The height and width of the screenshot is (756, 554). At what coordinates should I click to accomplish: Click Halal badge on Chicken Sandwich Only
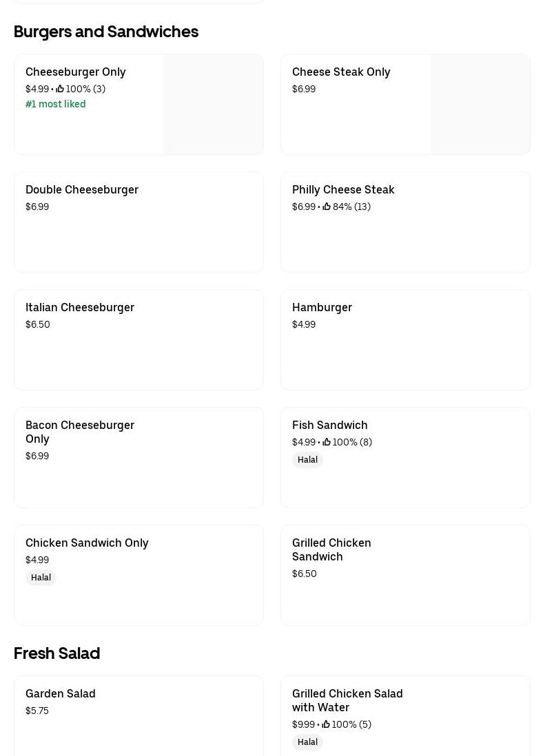click(41, 578)
